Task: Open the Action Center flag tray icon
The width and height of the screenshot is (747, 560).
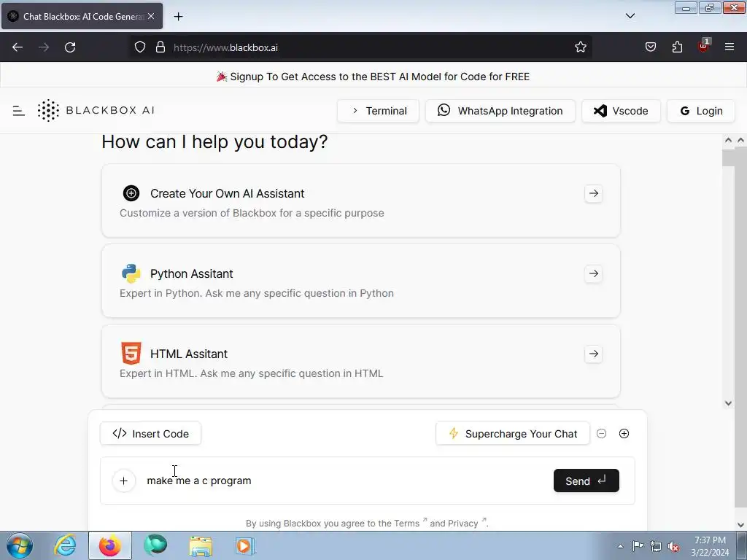Action: tap(638, 546)
